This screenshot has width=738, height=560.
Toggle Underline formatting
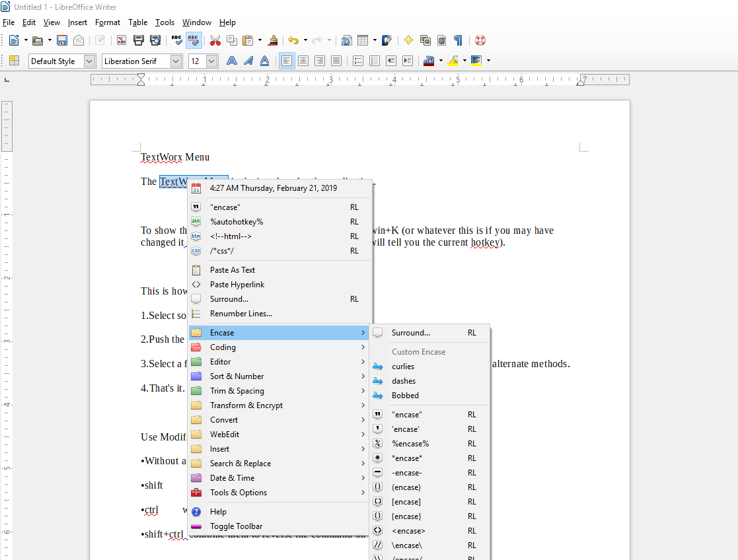pos(264,61)
